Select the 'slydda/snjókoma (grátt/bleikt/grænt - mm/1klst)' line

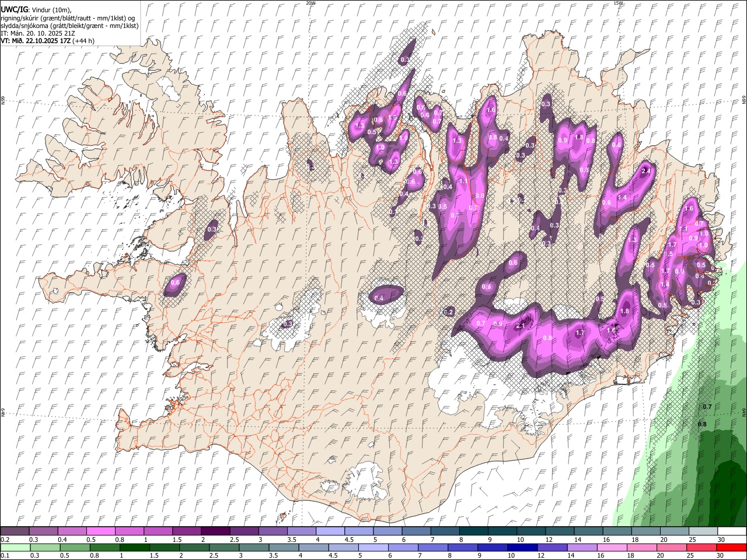[x=69, y=26]
